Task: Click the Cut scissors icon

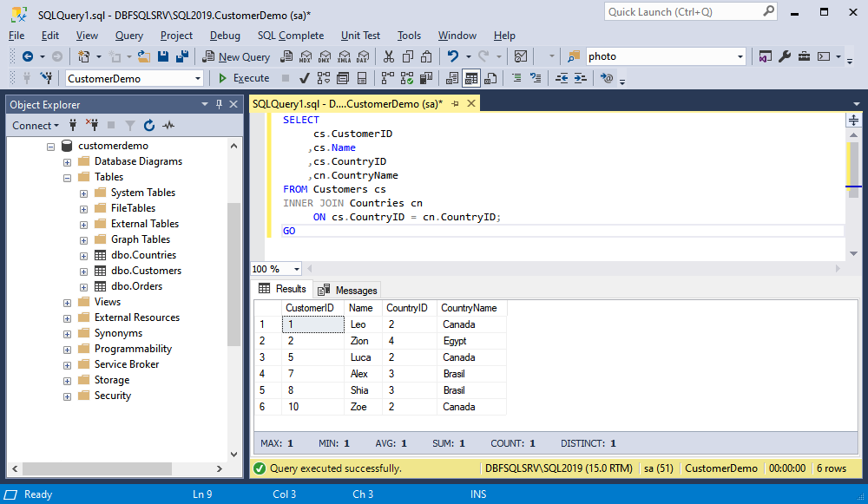Action: point(389,56)
